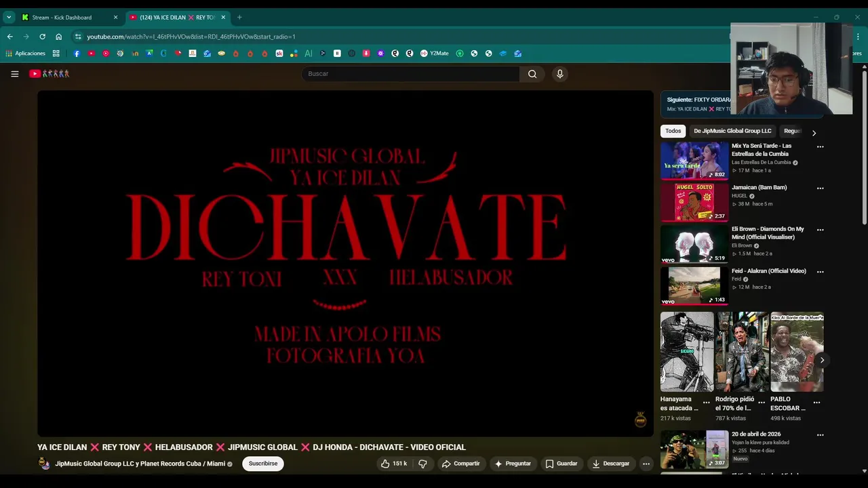Open more actions beside Descargar
This screenshot has width=868, height=488.
tap(646, 464)
